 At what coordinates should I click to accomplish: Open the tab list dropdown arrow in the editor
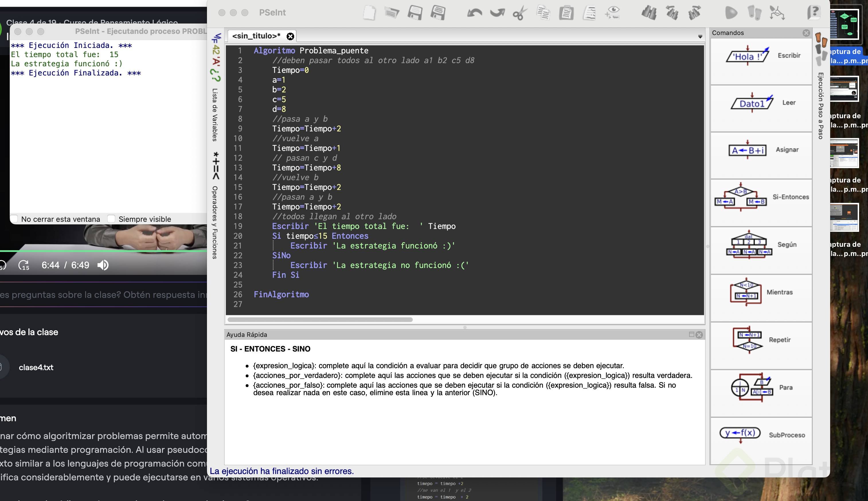[700, 36]
